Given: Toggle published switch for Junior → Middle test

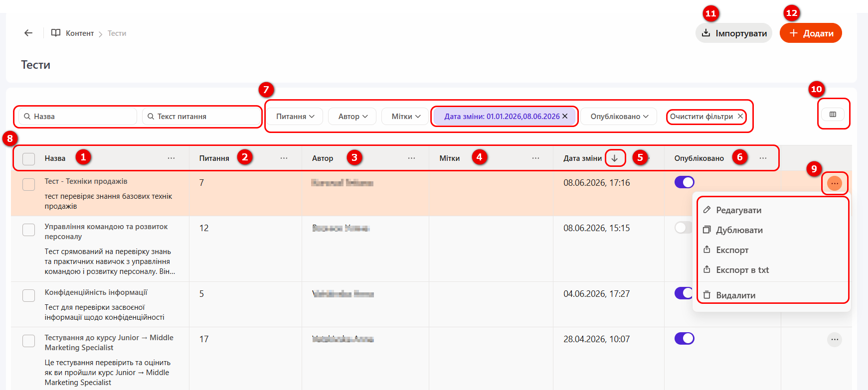Looking at the screenshot, I should click(x=685, y=339).
